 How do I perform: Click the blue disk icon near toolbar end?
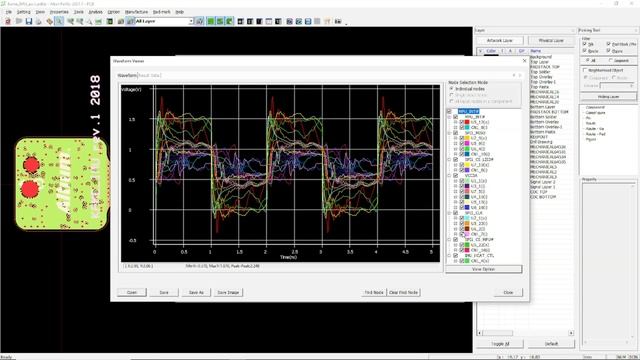coord(308,21)
